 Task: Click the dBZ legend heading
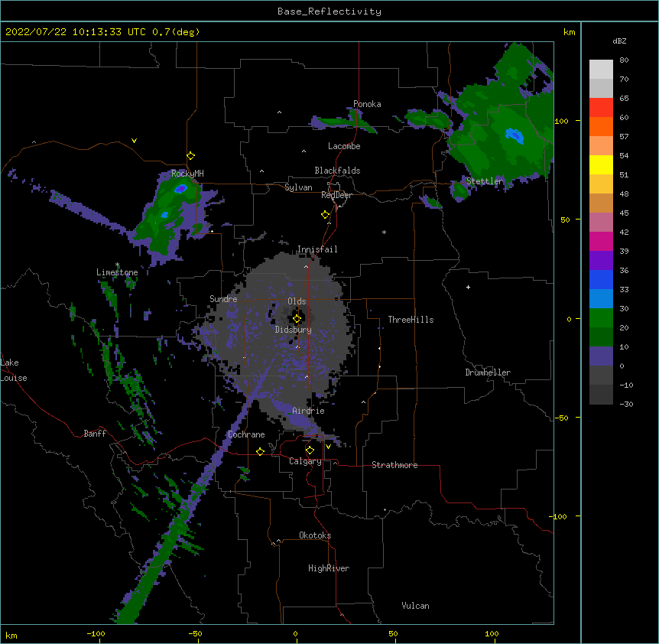pos(619,41)
